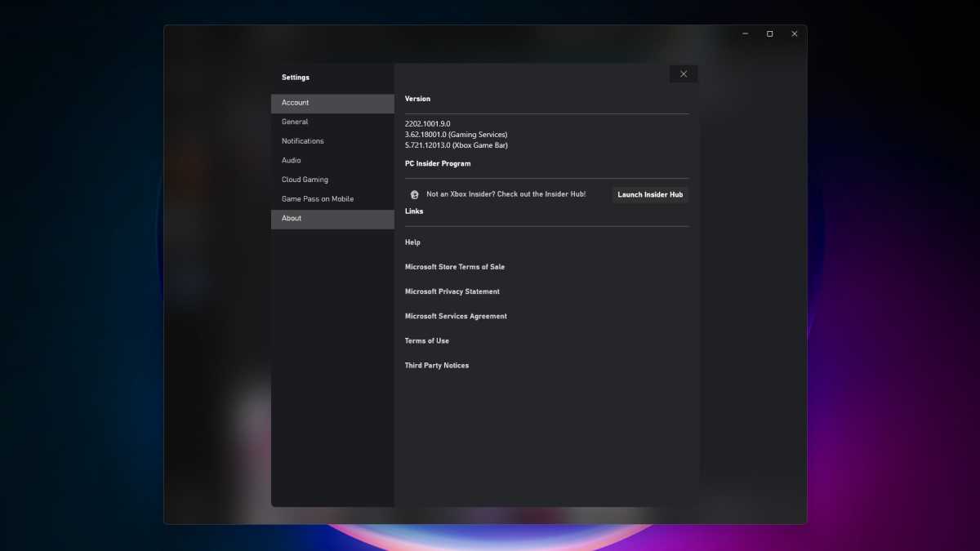Screen dimensions: 980x551
Task: Switch to the Audio settings section
Action: tap(291, 160)
